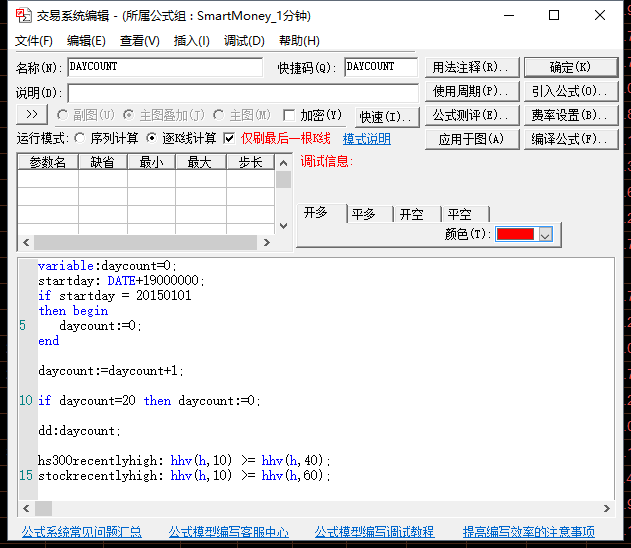Viewport: 631px width, 548px height.
Task: Click 编译公式(F) button
Action: (571, 139)
